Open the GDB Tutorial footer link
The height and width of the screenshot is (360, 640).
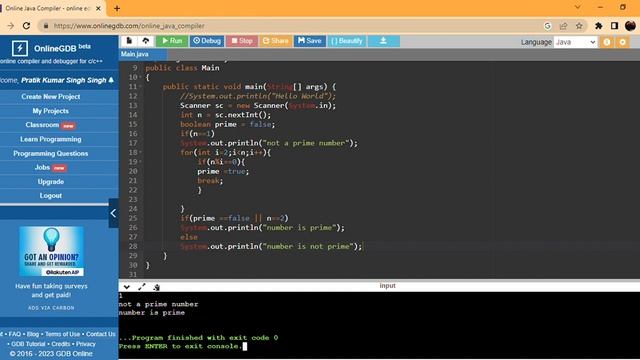(x=29, y=344)
